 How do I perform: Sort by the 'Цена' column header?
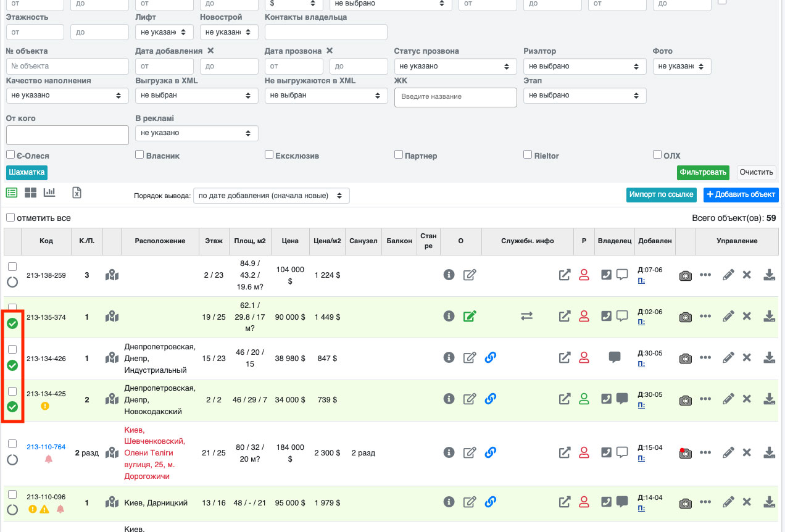tap(289, 241)
